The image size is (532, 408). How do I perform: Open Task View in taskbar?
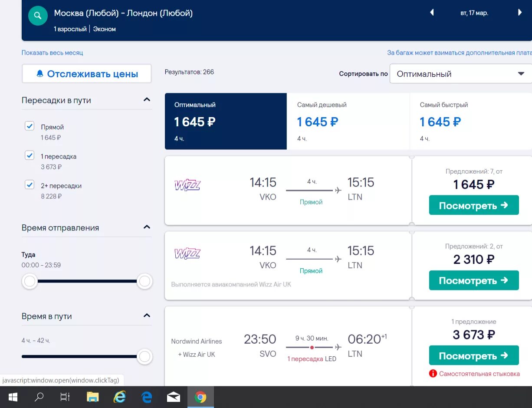tap(65, 397)
